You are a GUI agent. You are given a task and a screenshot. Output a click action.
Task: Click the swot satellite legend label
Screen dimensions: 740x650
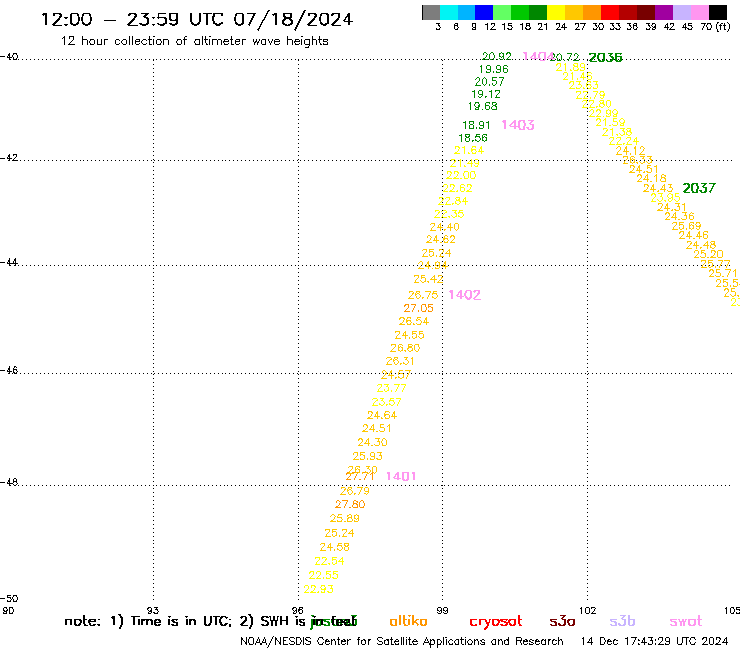(x=686, y=621)
